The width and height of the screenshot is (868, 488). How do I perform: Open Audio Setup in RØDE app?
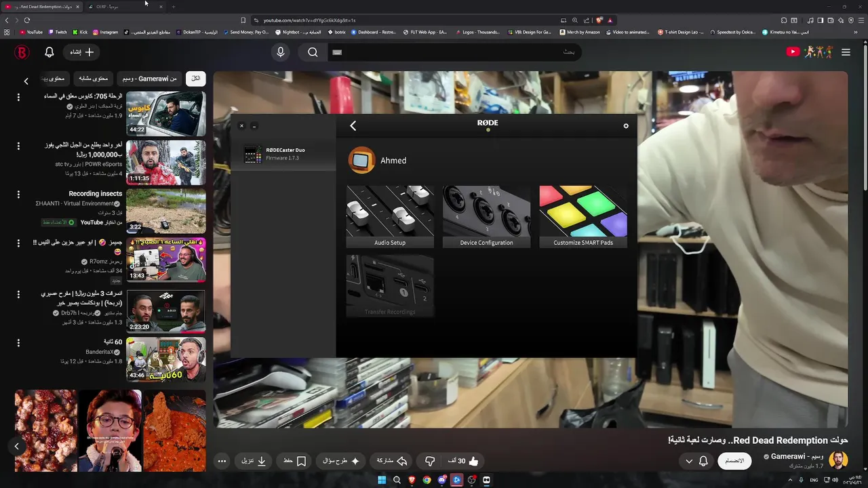tap(390, 217)
